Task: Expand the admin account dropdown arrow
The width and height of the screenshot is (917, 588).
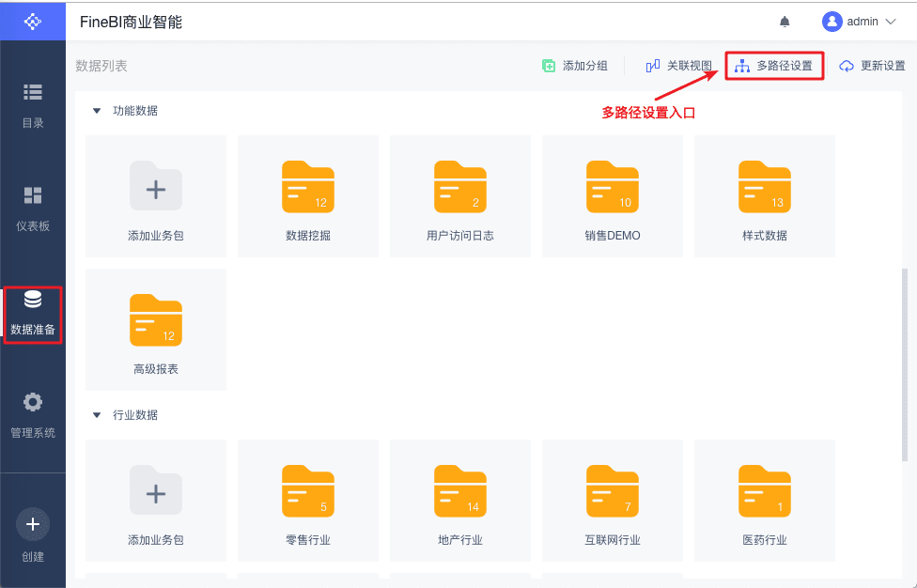Action: (x=891, y=22)
